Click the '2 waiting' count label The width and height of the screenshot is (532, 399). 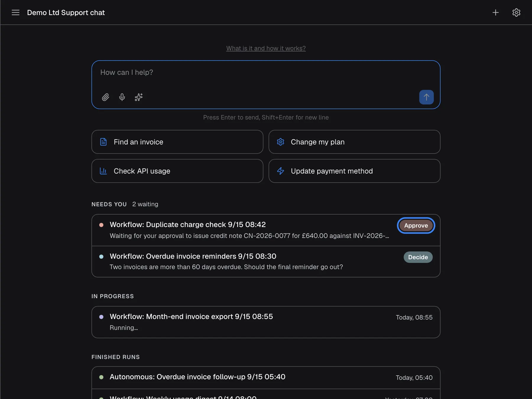click(145, 204)
